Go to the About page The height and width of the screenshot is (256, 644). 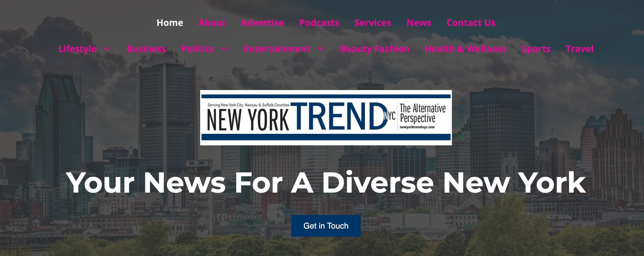click(212, 23)
